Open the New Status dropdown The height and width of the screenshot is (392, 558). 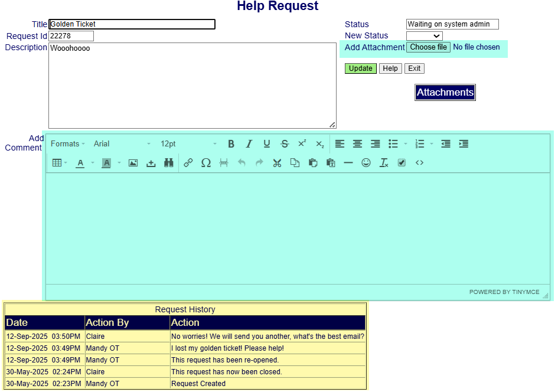424,35
